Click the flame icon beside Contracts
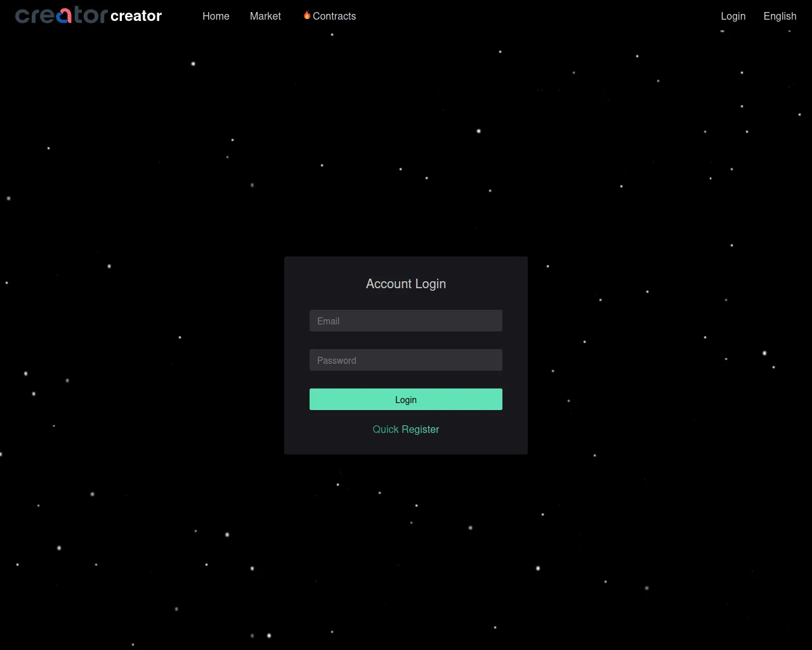 (307, 15)
